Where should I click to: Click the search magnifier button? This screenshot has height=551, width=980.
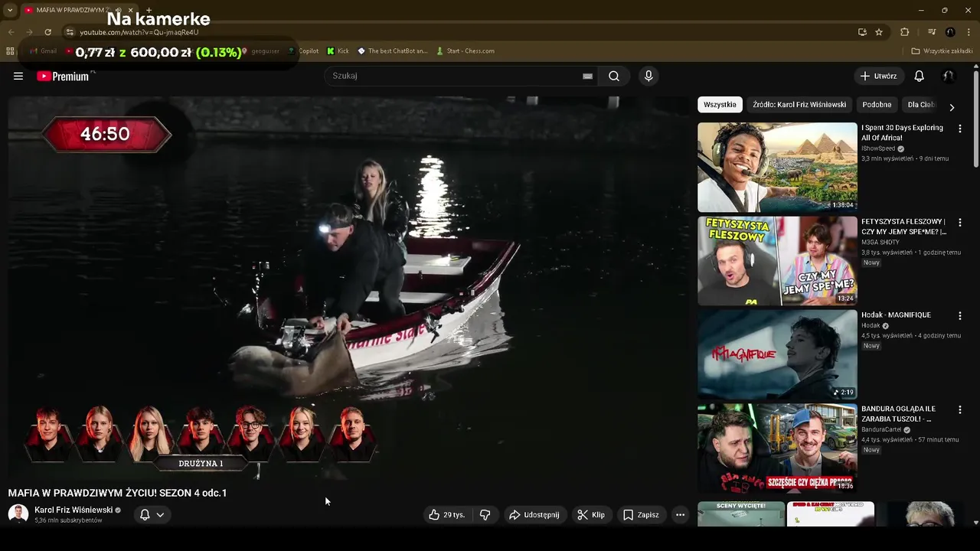pos(614,76)
